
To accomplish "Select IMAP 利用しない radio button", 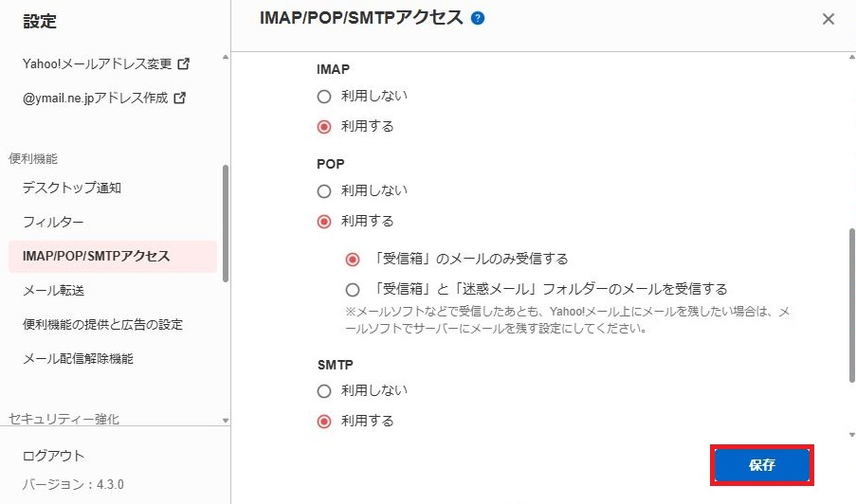I will coord(324,96).
